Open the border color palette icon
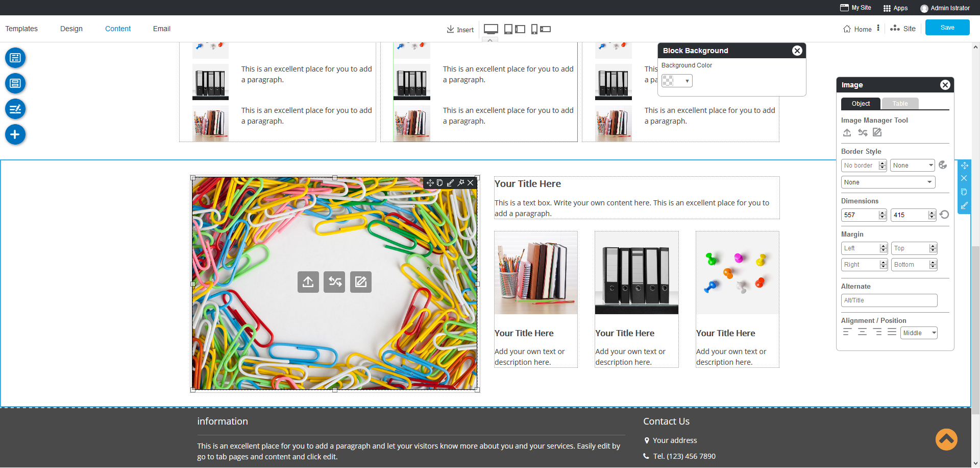This screenshot has height=468, width=980. 943,165
